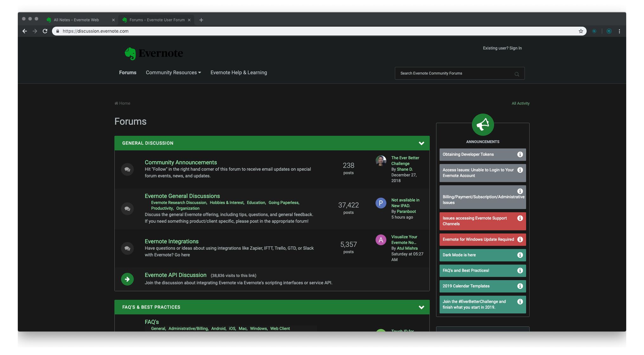Open Not available in New IPAD post
The height and width of the screenshot is (355, 644).
[x=405, y=203]
